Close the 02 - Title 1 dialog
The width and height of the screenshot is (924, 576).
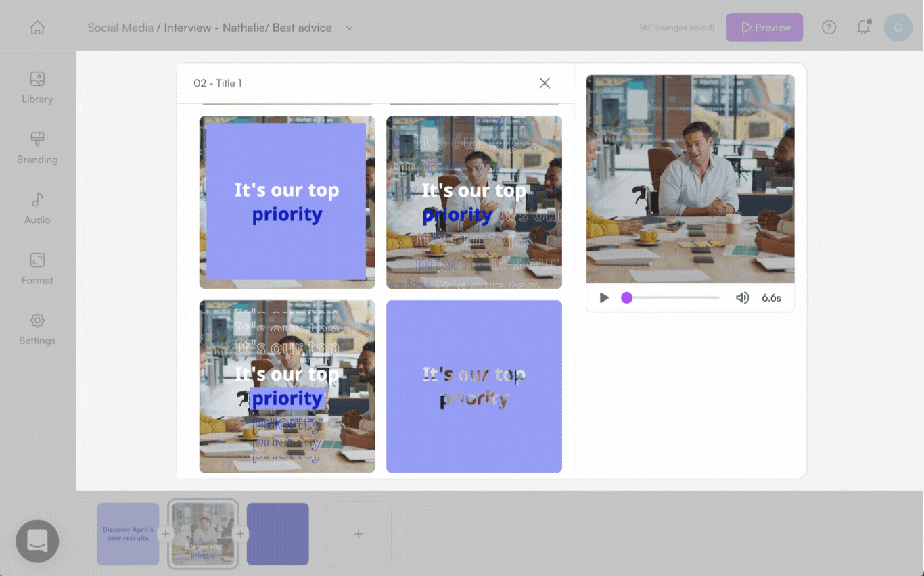(x=545, y=83)
